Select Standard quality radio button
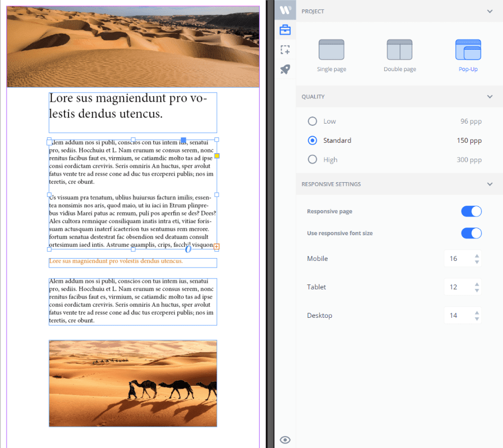 coord(312,141)
